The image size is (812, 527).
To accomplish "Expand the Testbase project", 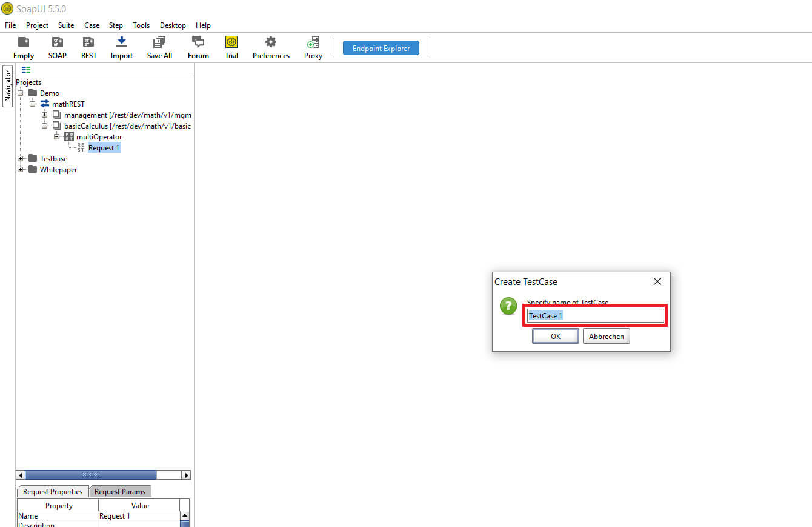I will click(x=20, y=158).
